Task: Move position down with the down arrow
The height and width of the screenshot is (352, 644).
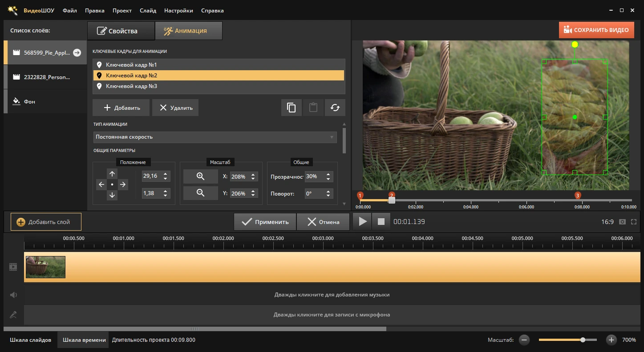Action: click(112, 195)
